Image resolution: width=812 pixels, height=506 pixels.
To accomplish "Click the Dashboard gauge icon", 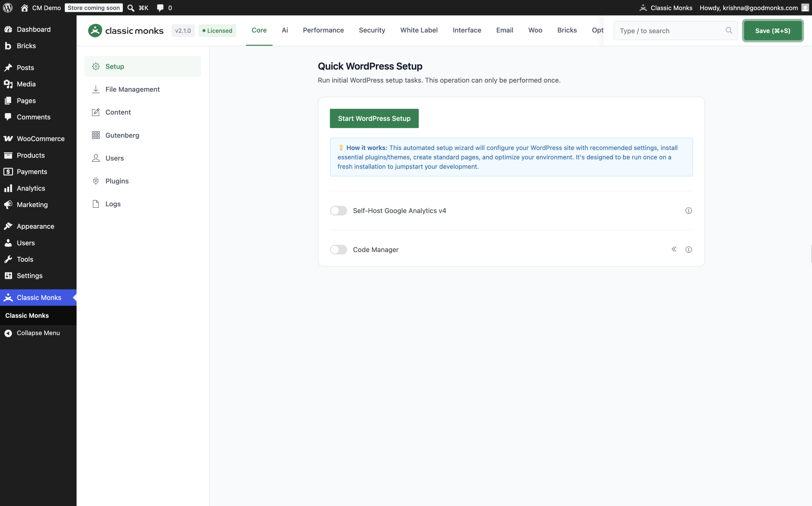I will (x=8, y=29).
